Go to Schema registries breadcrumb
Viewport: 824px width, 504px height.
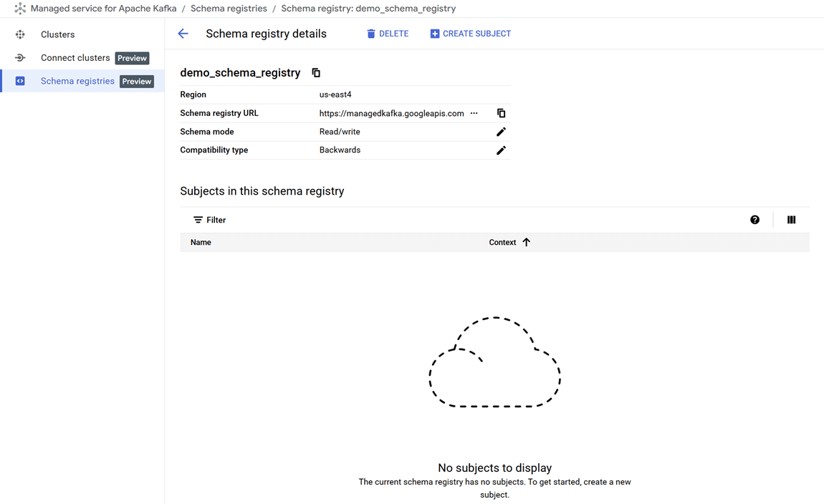[229, 9]
